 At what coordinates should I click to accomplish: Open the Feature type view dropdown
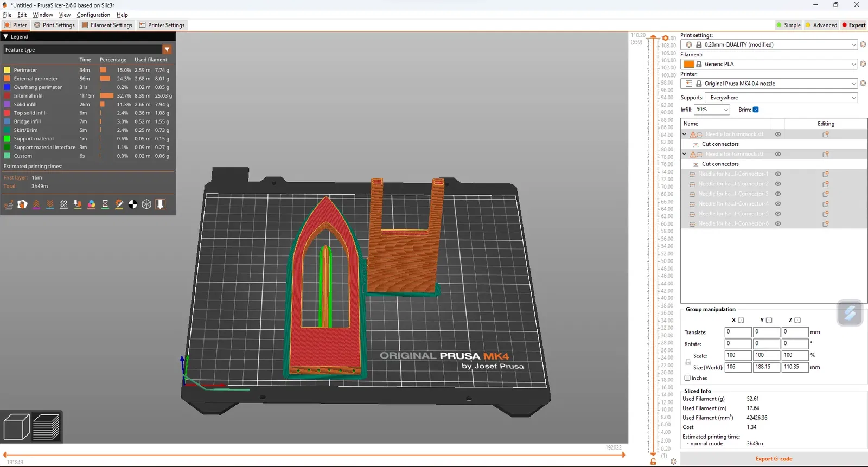(87, 49)
